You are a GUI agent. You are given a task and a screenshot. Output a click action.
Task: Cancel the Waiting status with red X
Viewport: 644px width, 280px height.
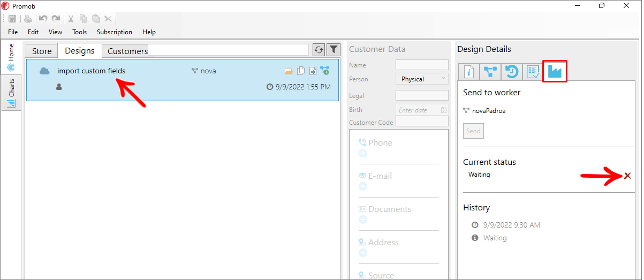(627, 176)
